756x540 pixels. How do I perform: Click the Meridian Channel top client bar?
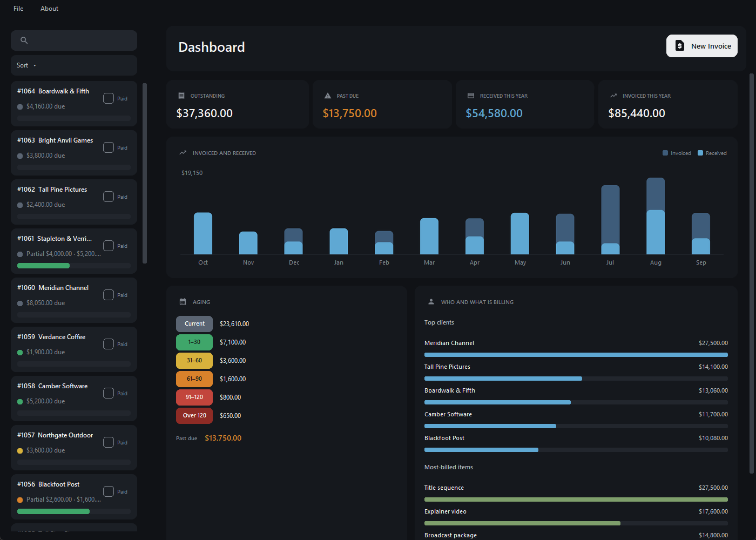576,355
